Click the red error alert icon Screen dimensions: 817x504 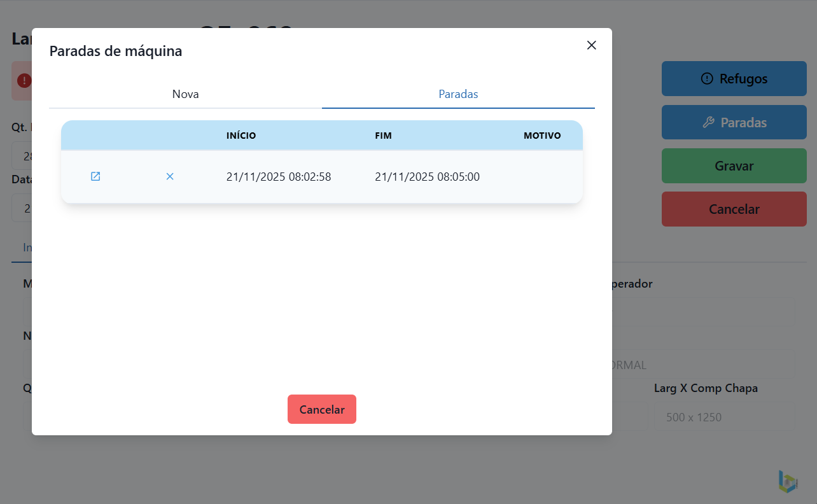pos(24,80)
